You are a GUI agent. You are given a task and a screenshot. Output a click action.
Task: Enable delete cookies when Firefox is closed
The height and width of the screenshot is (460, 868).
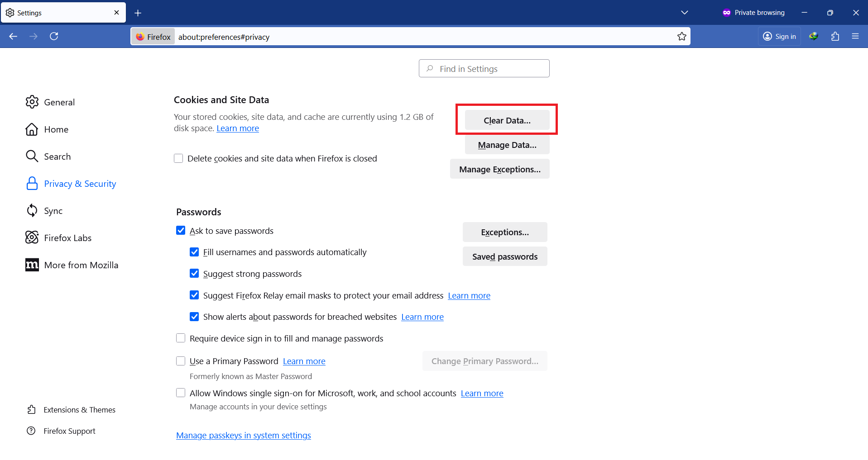point(178,158)
